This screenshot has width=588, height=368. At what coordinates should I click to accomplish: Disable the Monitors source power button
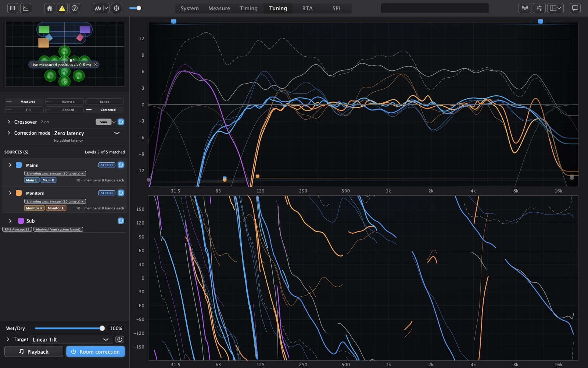tap(121, 193)
